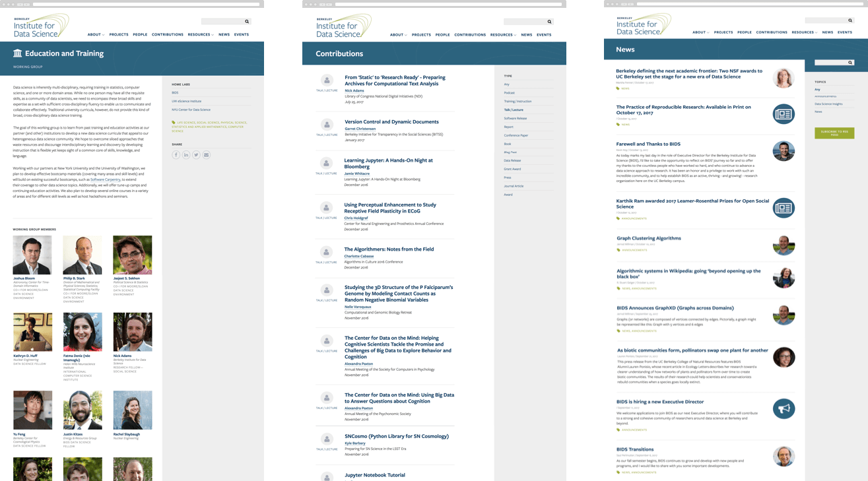
Task: Click Subscribe to RSS Feed button
Action: coord(834,133)
